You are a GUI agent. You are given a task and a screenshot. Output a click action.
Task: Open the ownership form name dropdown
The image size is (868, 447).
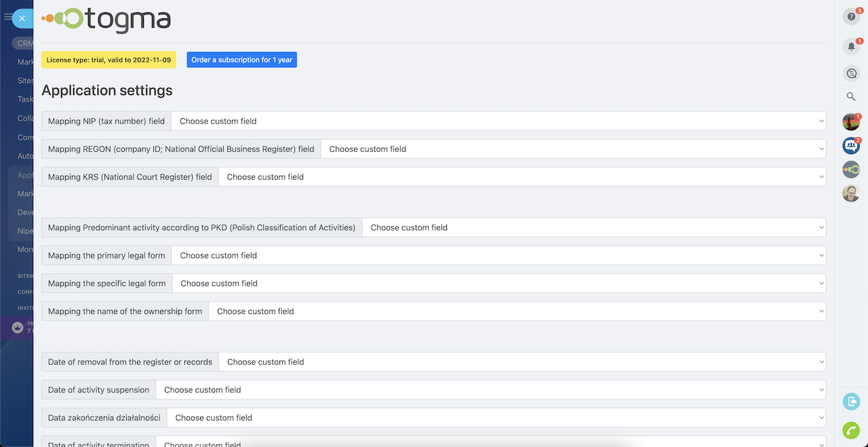516,311
